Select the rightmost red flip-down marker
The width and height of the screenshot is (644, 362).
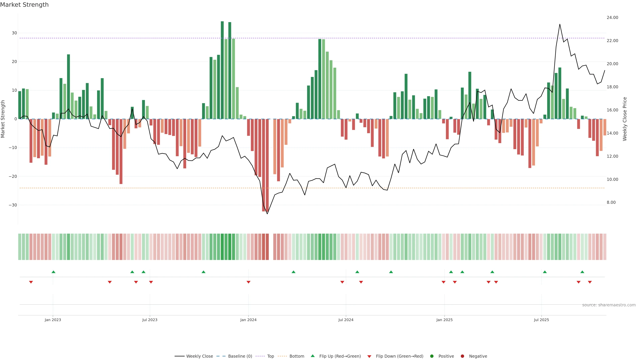[590, 282]
